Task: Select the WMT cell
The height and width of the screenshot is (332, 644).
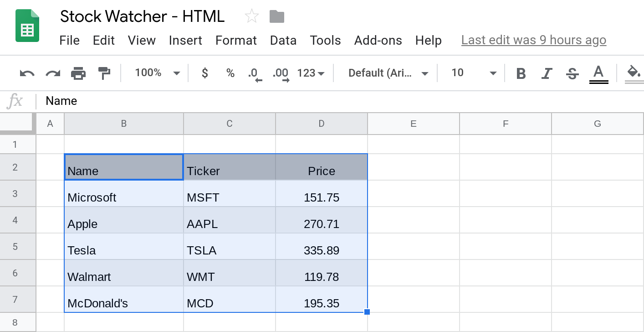Action: pyautogui.click(x=230, y=273)
